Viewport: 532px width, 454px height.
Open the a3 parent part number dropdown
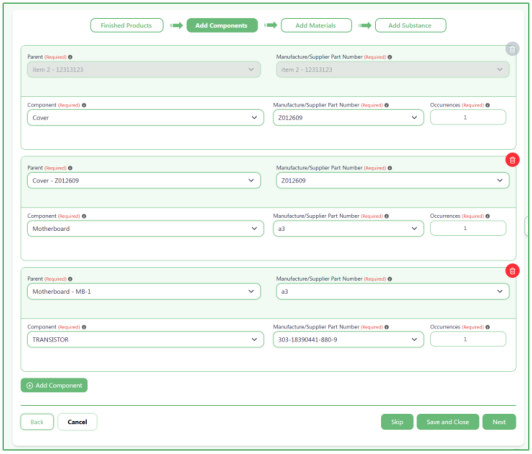(393, 291)
